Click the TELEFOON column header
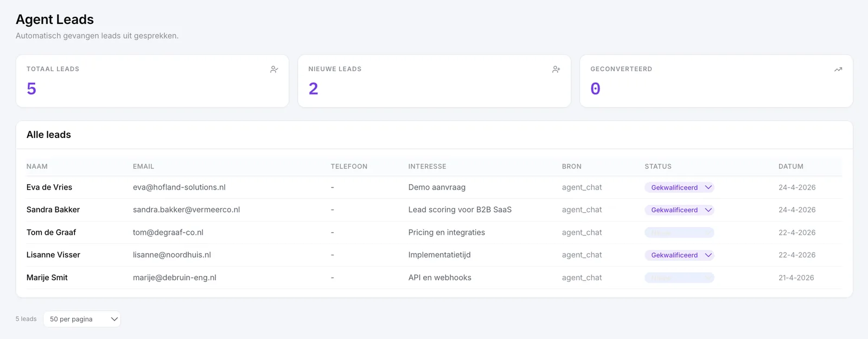868x339 pixels. (349, 166)
